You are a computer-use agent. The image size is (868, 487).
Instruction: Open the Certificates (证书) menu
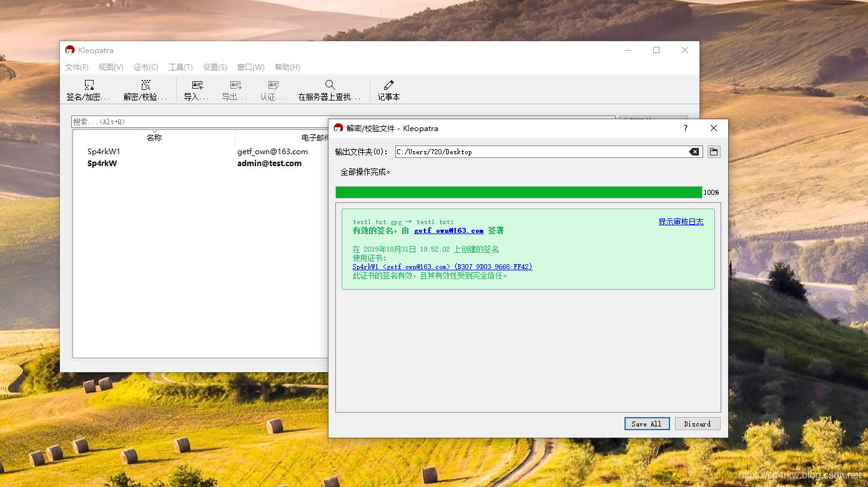[x=146, y=67]
